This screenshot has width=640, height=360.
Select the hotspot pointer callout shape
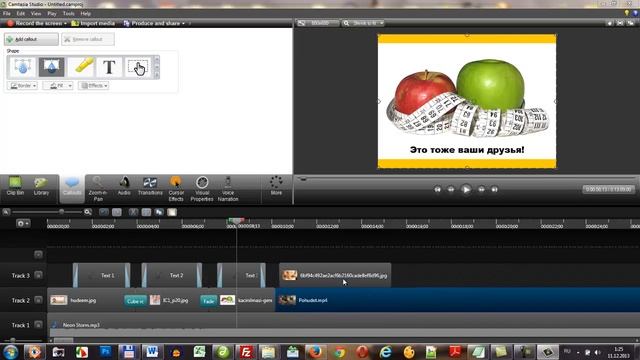point(138,67)
